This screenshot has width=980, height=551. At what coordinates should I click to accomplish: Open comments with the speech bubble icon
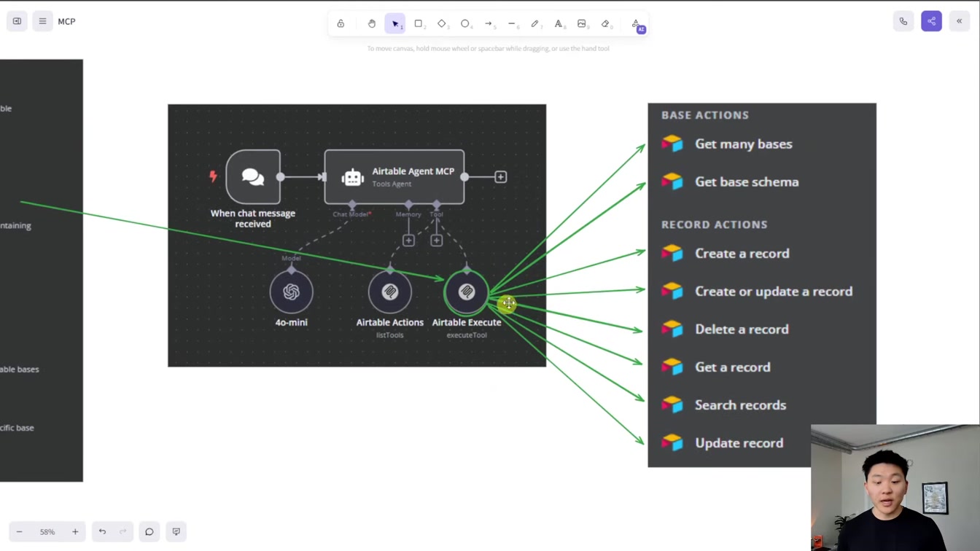149,532
